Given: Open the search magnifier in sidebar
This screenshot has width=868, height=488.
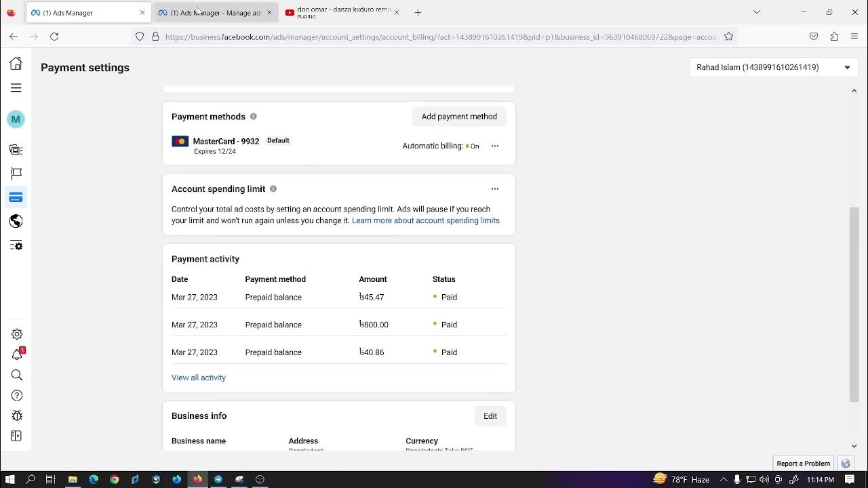Looking at the screenshot, I should 17,375.
